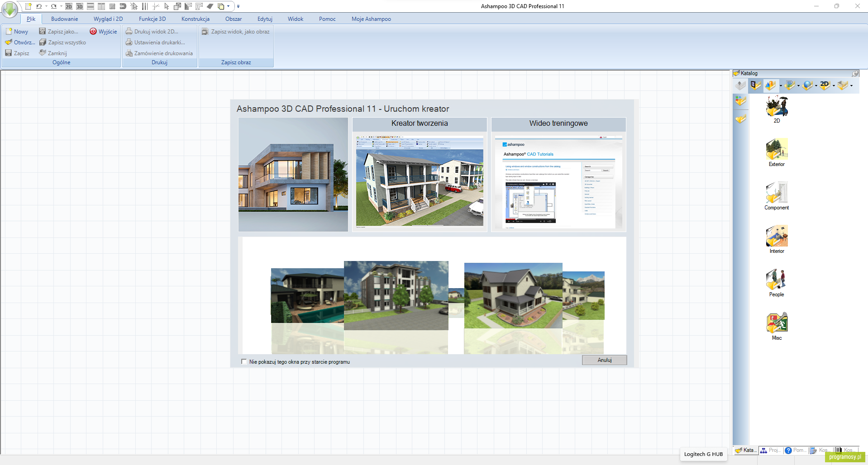Open the Edytuj ribbon tab
868x465 pixels.
(x=265, y=19)
